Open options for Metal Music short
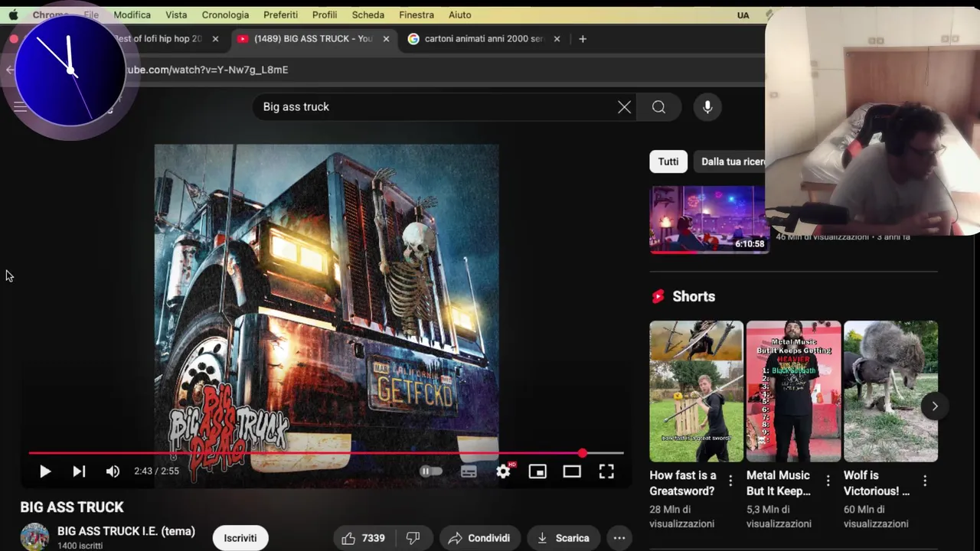Viewport: 980px width, 551px height. (828, 481)
